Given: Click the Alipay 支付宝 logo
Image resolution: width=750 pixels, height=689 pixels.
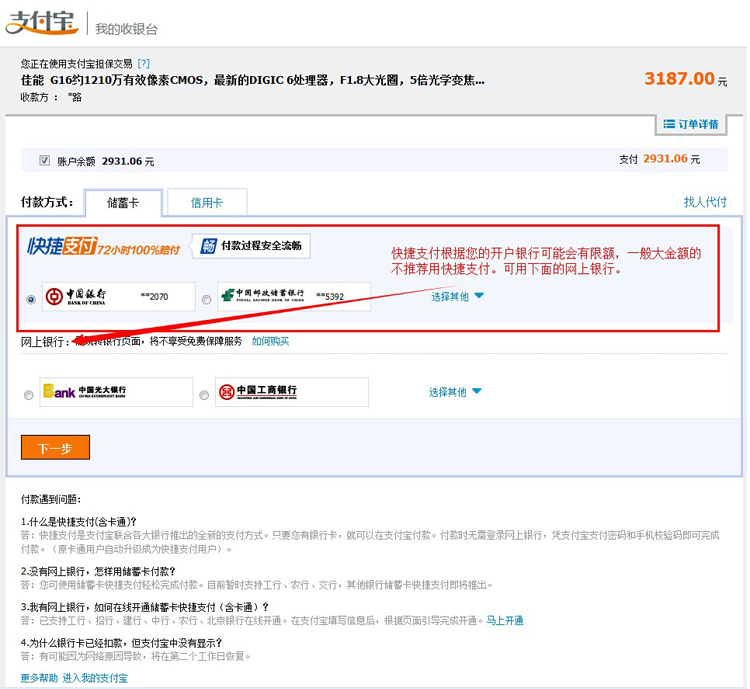Looking at the screenshot, I should point(42,22).
